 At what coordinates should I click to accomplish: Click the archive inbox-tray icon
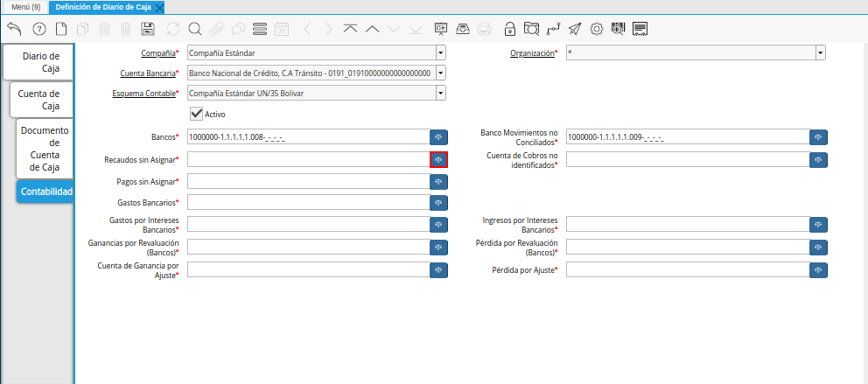(463, 29)
